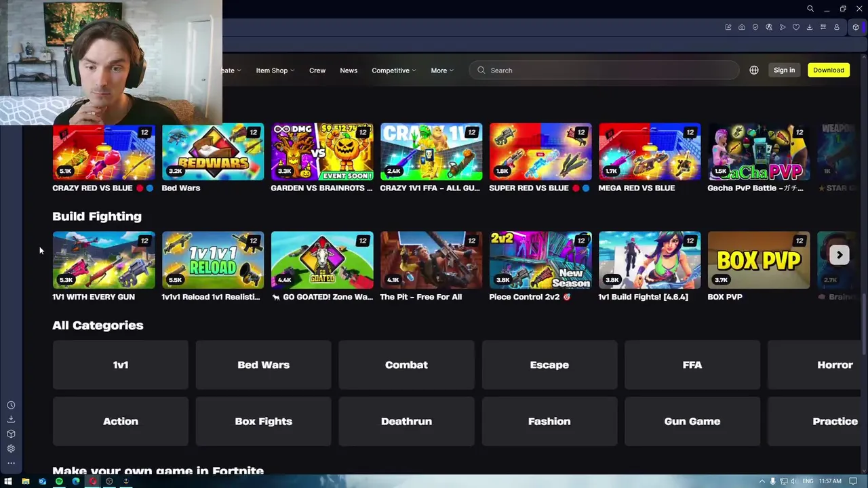868x488 pixels.
Task: Click the edit/compose page icon in browser toolbar
Action: pos(728,27)
